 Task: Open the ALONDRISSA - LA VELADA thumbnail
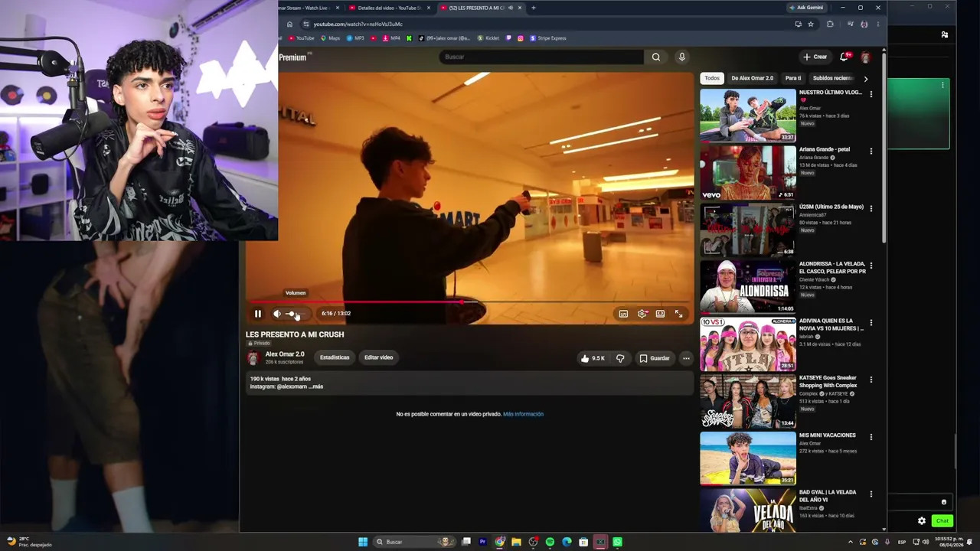tap(748, 287)
